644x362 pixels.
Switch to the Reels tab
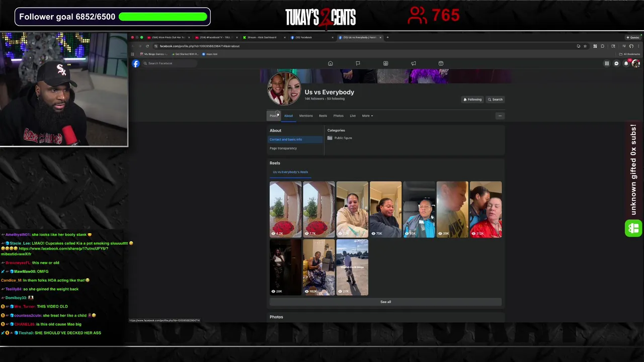coord(323,116)
